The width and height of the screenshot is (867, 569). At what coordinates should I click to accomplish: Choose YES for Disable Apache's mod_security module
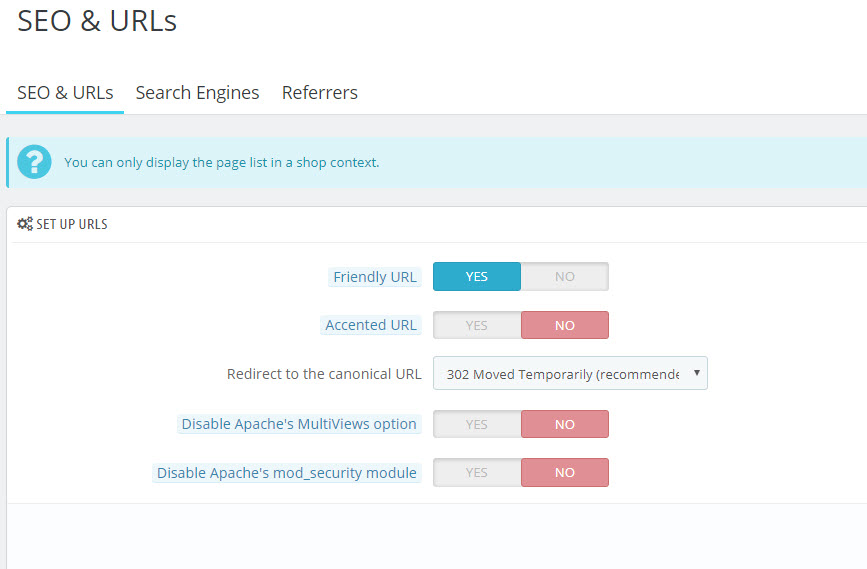[477, 473]
